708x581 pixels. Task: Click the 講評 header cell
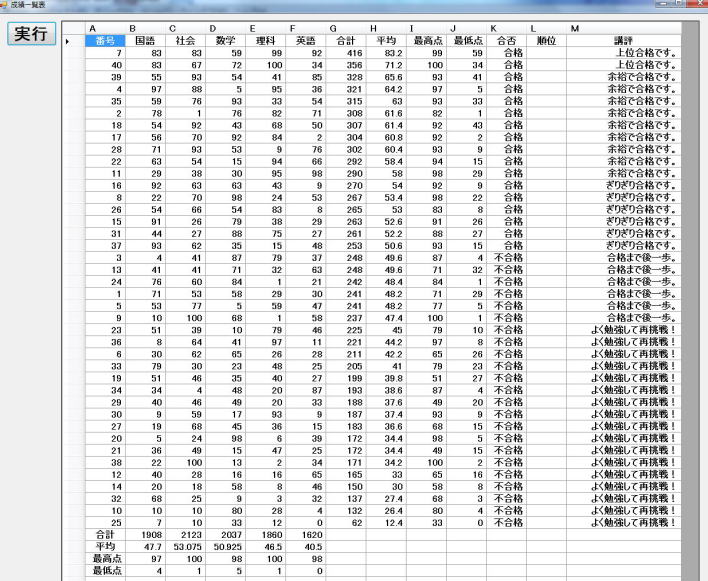(x=624, y=41)
